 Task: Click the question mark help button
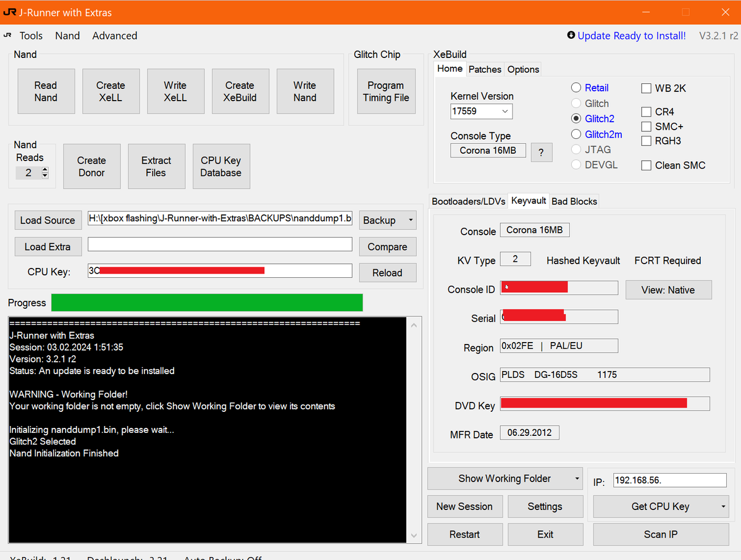coord(542,152)
